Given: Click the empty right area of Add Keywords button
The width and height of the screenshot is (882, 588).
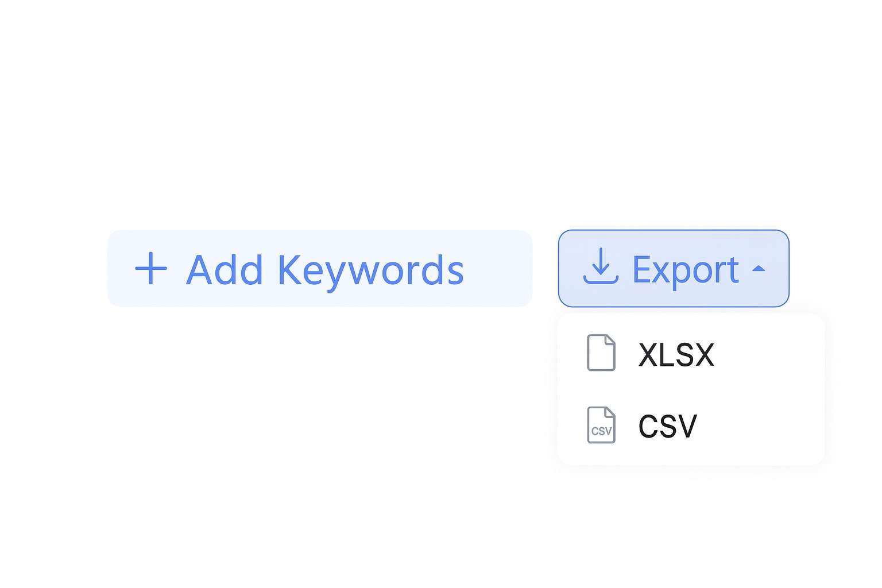Looking at the screenshot, I should coord(498,268).
